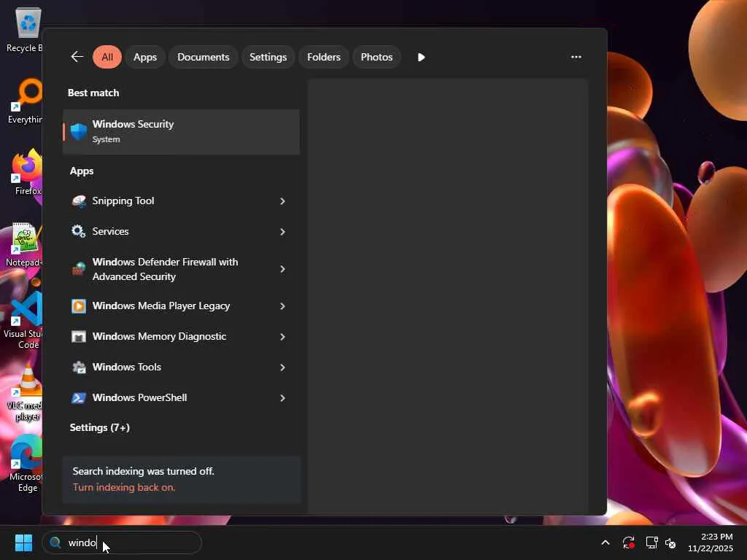Switch to the Settings filter tab
This screenshot has width=747, height=560.
pyautogui.click(x=268, y=57)
